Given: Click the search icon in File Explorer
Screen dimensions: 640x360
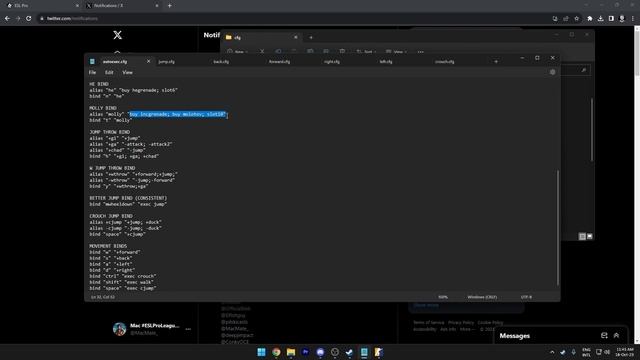Looking at the screenshot, I should [x=584, y=70].
